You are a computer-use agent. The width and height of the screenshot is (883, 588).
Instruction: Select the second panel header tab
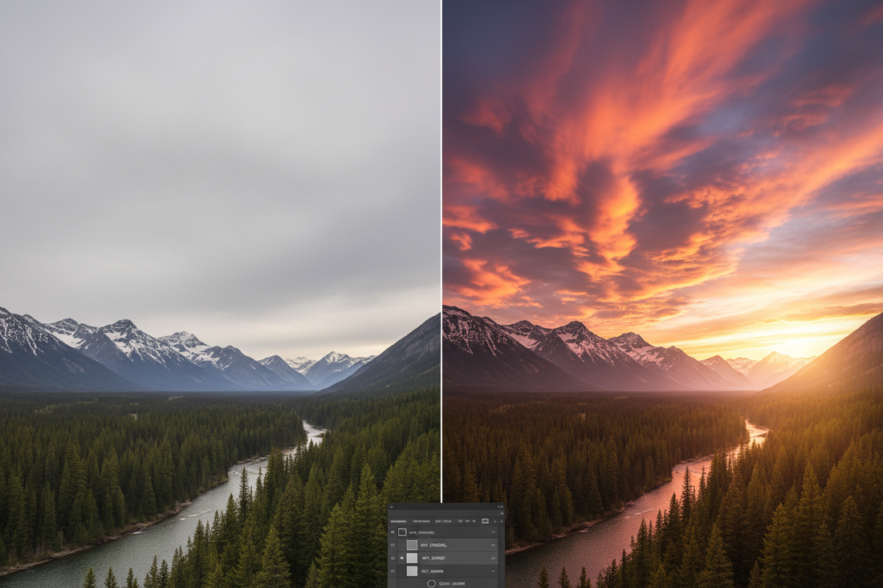tap(421, 521)
